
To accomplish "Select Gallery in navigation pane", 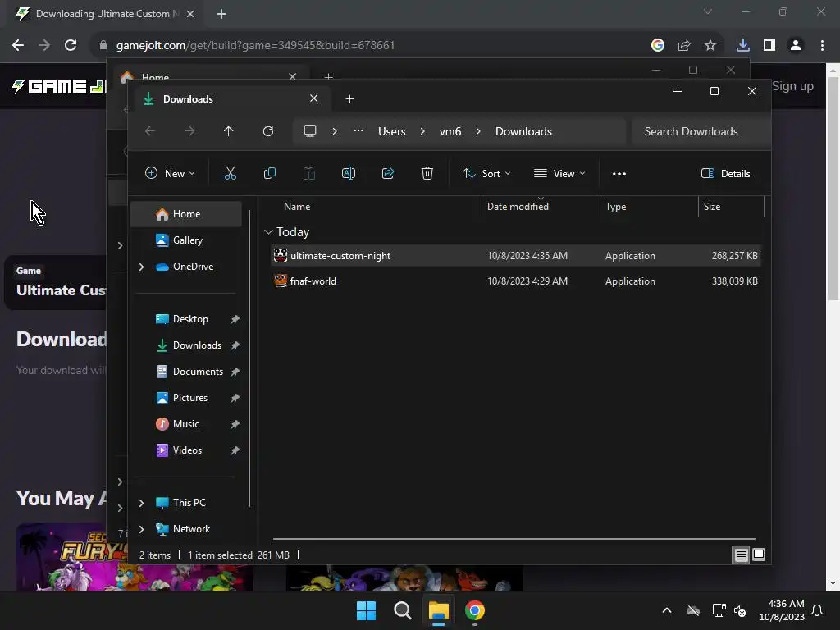I will [186, 240].
